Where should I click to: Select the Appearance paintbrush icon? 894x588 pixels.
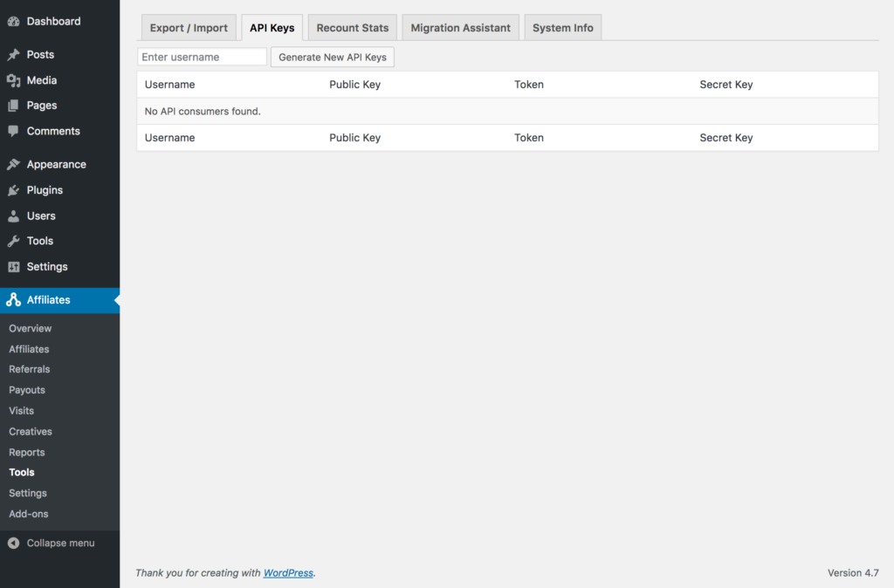tap(16, 164)
